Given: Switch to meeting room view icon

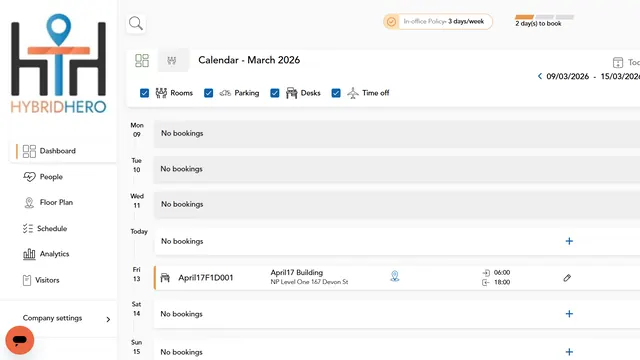Looking at the screenshot, I should 172,60.
